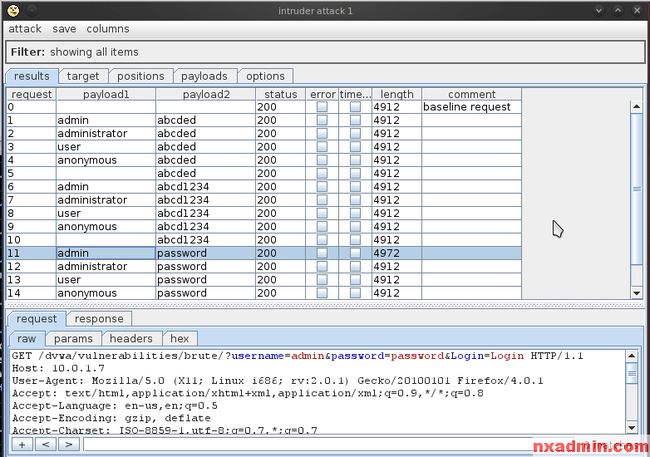Select request number 10 cell
Viewport: 650px width, 457px height.
click(32, 240)
